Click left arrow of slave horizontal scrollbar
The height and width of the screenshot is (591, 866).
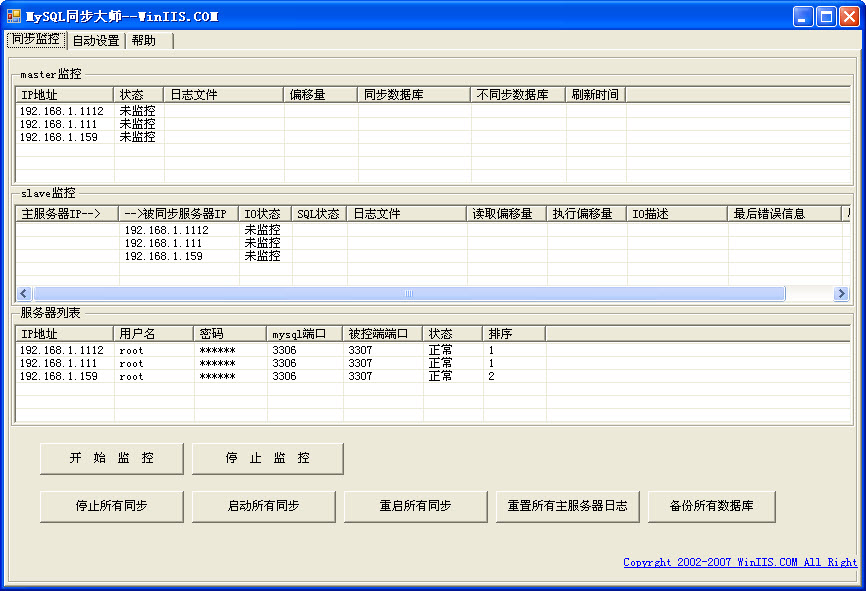pyautogui.click(x=24, y=294)
